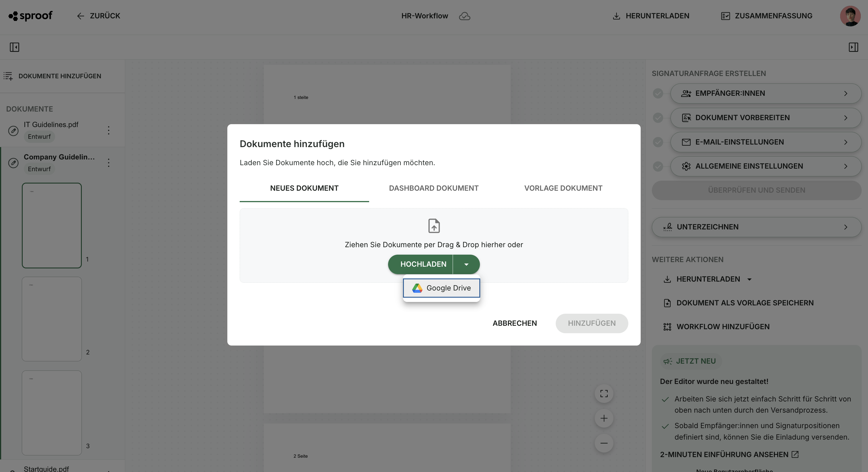Open the Allgemeine Einstellungen step

[x=766, y=166]
